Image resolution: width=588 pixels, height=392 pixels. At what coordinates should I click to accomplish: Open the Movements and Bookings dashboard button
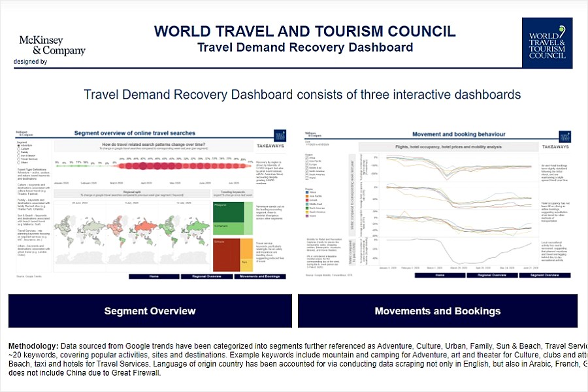[x=438, y=311]
